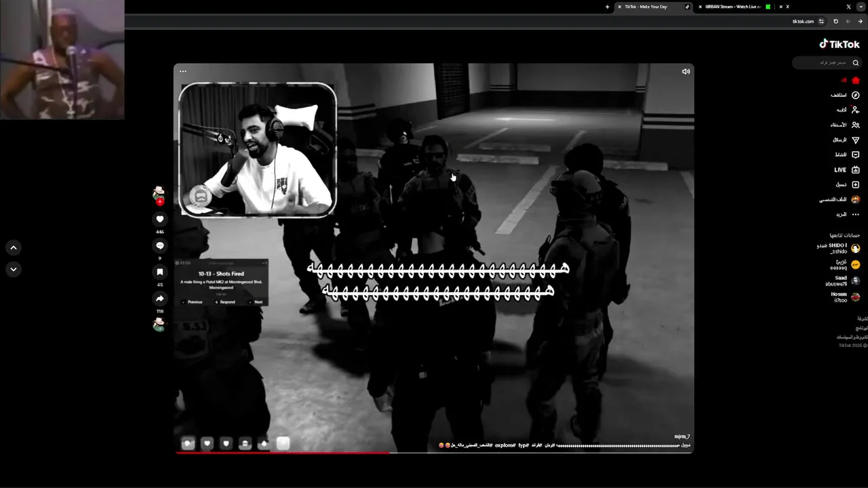Click the 10-13 Shots Fired popup in video
Viewport: 868px width, 488px height.
(221, 282)
